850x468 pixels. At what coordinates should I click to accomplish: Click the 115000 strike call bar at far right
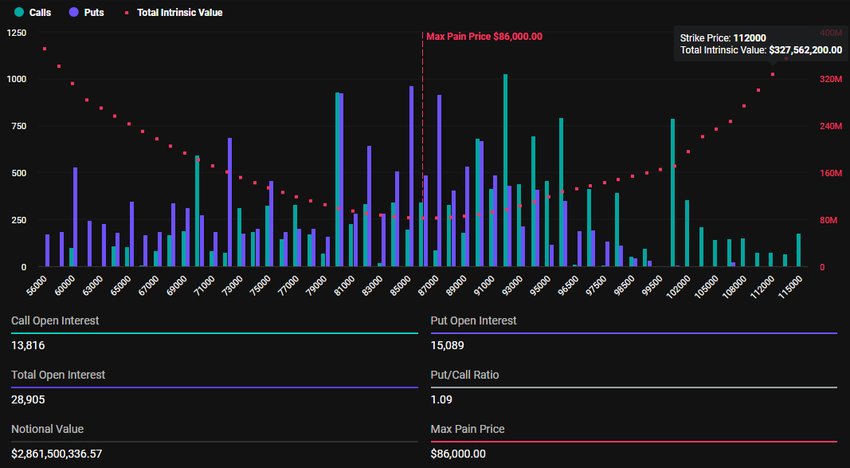798,250
